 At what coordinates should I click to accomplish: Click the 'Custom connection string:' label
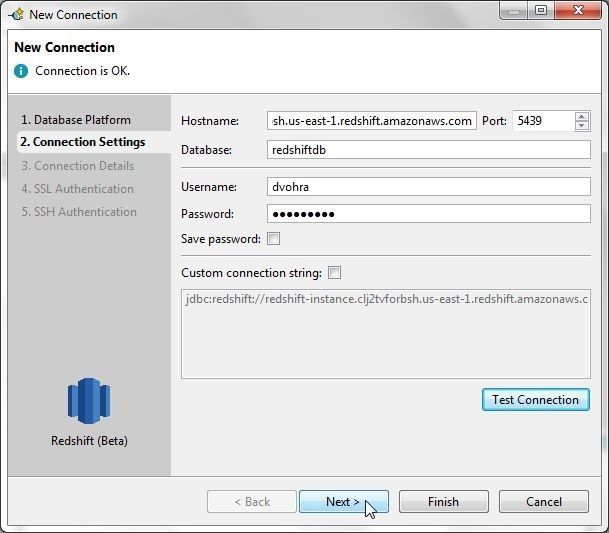click(251, 273)
